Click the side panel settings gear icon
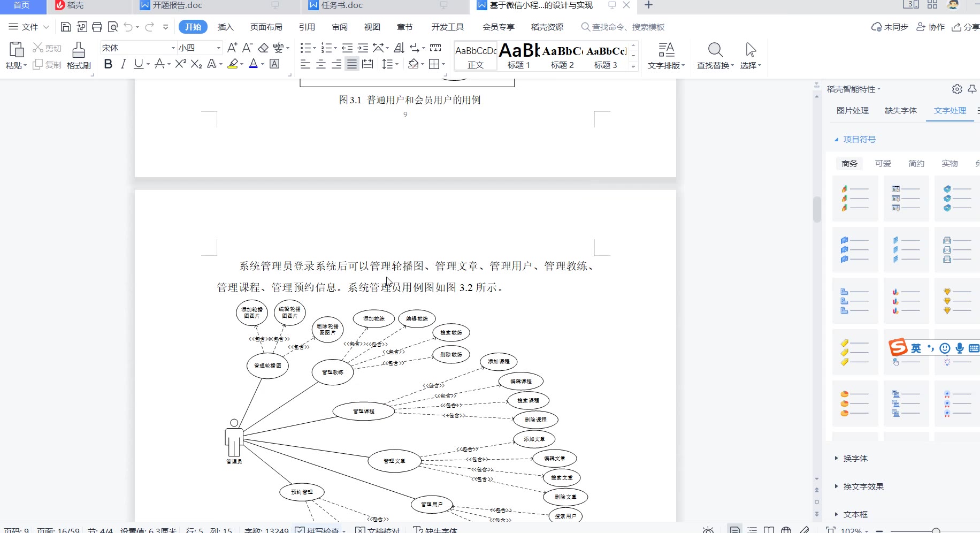Image resolution: width=980 pixels, height=533 pixels. 957,89
